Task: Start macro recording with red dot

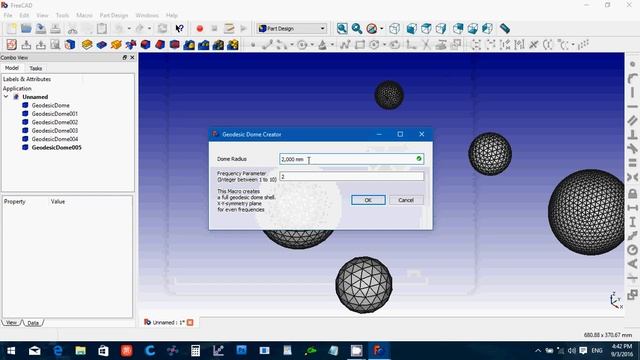Action: 200,29
